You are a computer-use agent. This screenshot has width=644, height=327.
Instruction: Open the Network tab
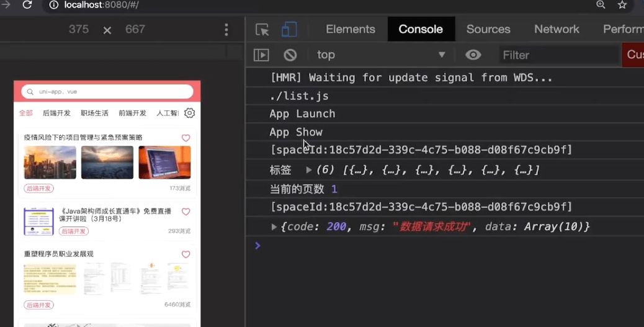click(x=557, y=29)
